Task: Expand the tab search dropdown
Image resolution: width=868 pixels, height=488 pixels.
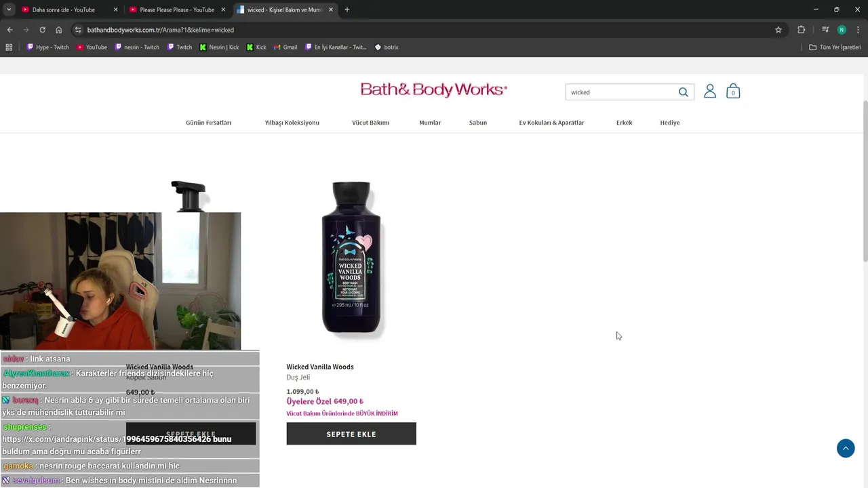Action: (9, 9)
